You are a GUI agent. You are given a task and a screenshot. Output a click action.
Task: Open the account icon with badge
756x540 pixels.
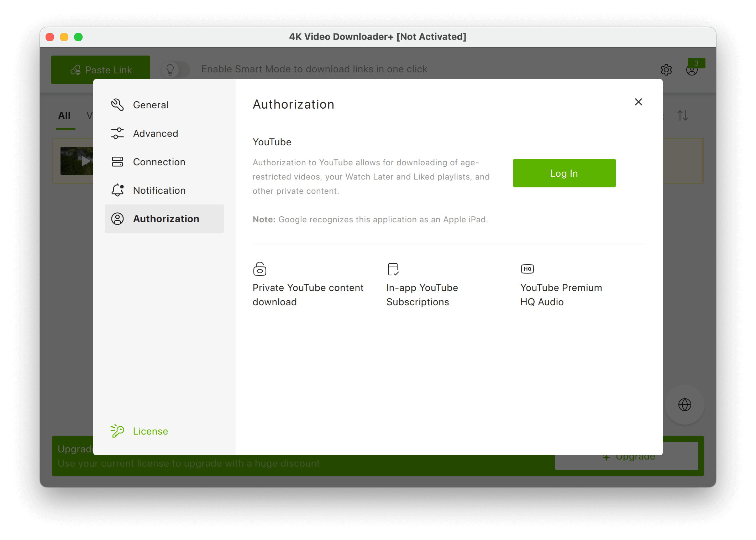coord(693,69)
